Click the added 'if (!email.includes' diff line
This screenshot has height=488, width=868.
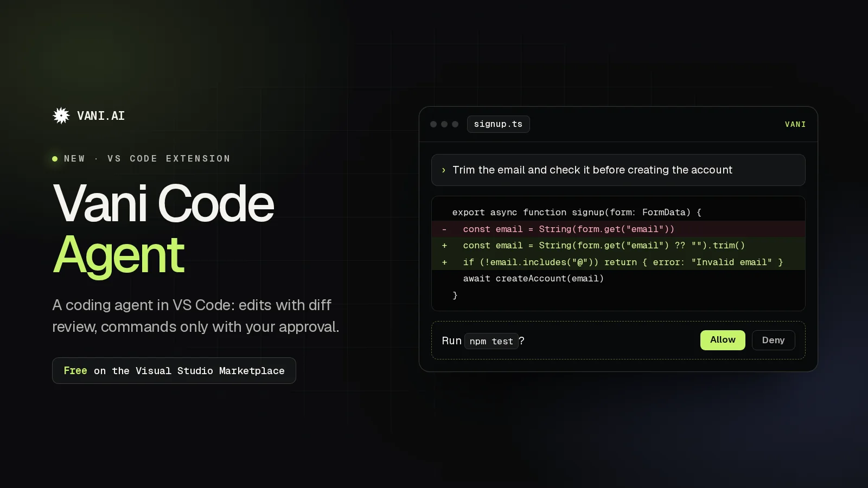(x=618, y=262)
